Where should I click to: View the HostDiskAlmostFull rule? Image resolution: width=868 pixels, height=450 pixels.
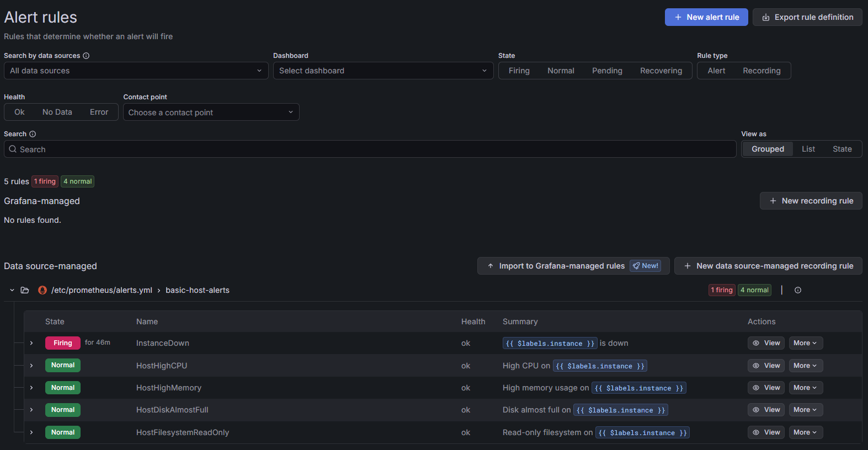tap(766, 410)
